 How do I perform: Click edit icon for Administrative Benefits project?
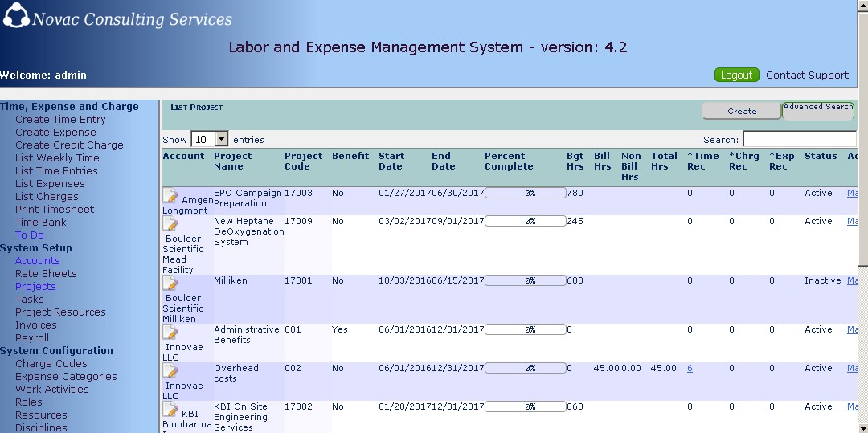[170, 333]
